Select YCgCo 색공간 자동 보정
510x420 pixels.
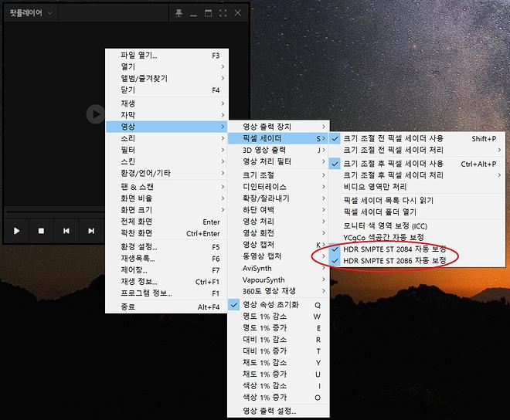(417, 237)
